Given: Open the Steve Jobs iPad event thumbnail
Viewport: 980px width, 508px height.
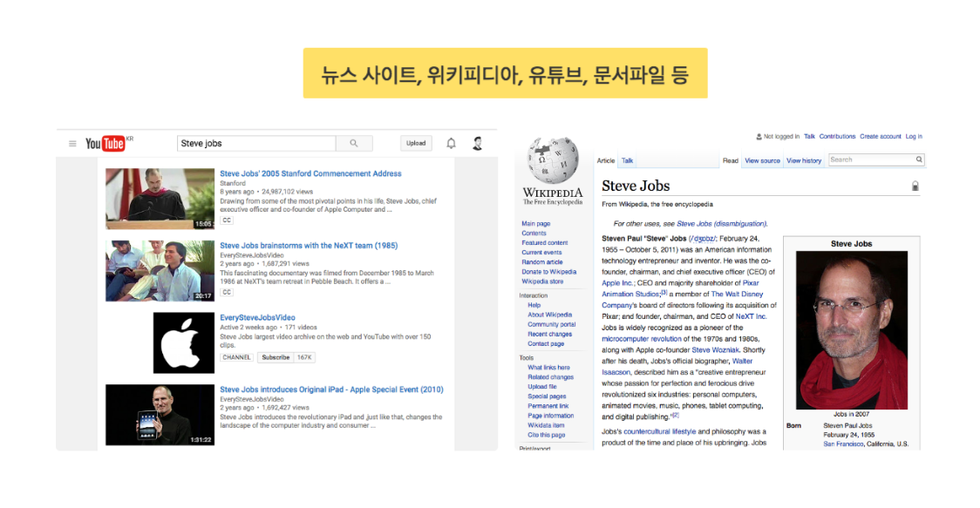Looking at the screenshot, I should pos(160,415).
